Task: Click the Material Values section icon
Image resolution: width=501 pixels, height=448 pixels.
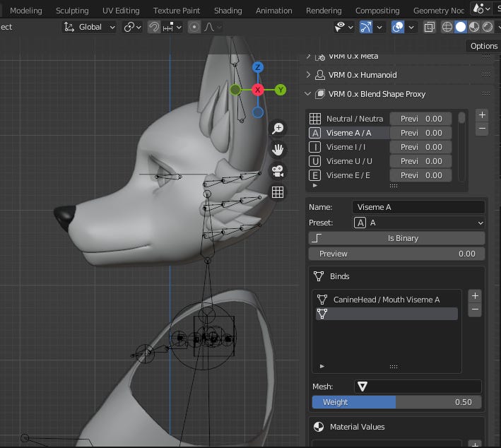Action: tap(319, 427)
